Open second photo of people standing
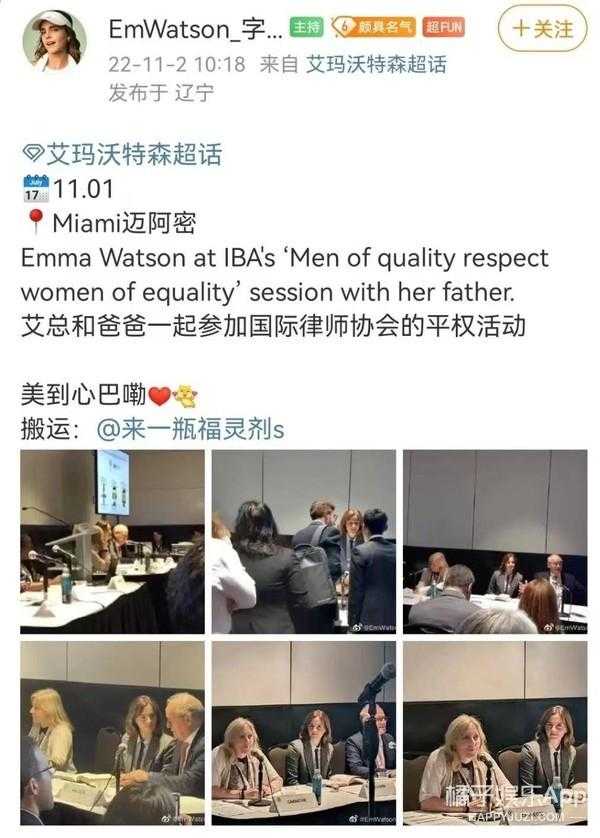The image size is (600, 838). coord(303,541)
